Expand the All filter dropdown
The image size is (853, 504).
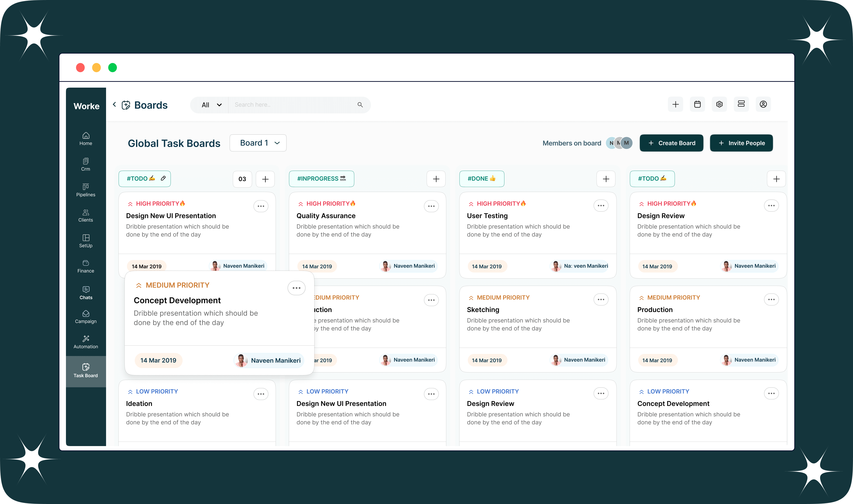(211, 105)
